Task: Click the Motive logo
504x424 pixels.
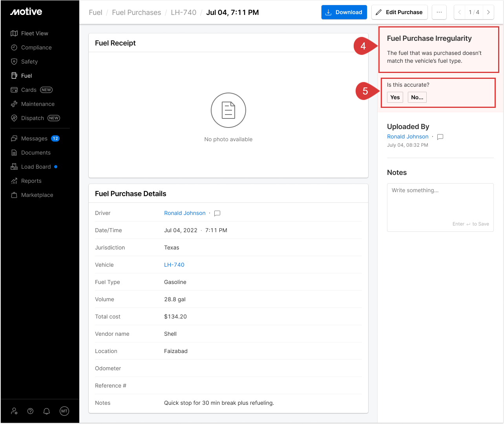Action: click(26, 12)
